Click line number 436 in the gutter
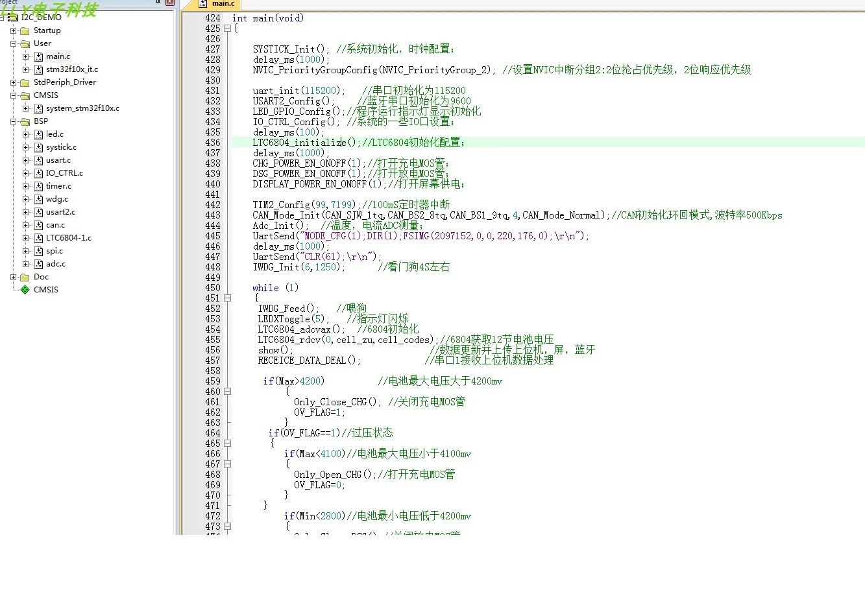This screenshot has width=865, height=616. click(x=212, y=143)
